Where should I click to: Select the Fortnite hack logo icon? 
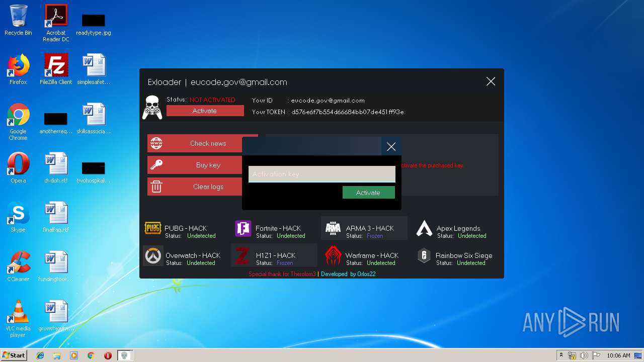click(x=243, y=228)
